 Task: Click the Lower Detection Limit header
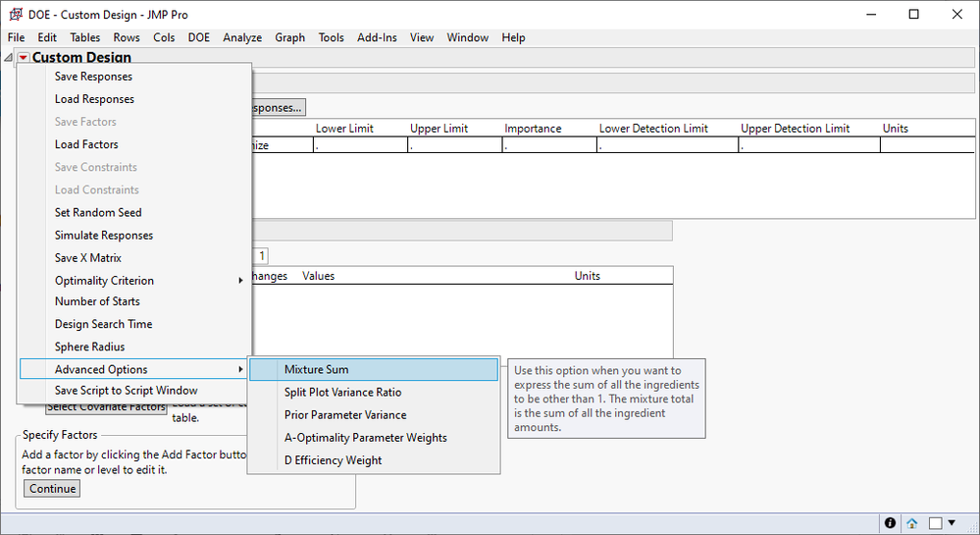tap(653, 129)
